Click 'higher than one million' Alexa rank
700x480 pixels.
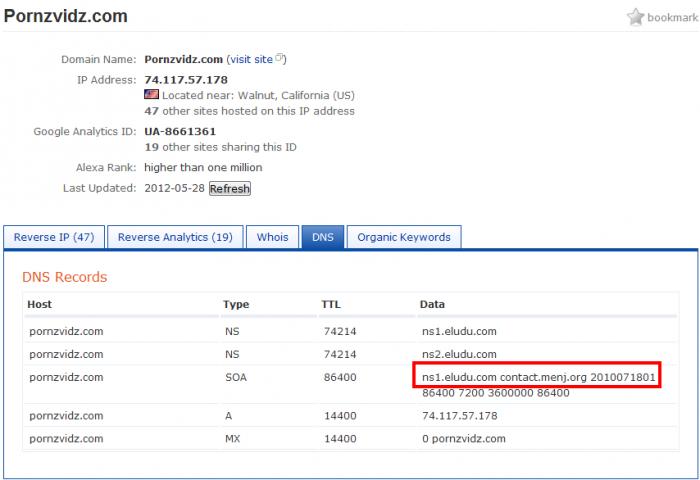click(x=203, y=167)
